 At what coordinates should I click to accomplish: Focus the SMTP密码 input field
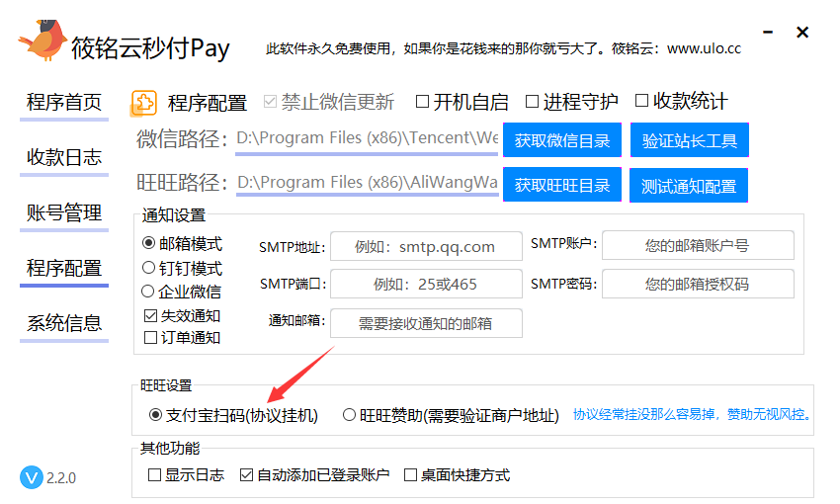(x=698, y=284)
